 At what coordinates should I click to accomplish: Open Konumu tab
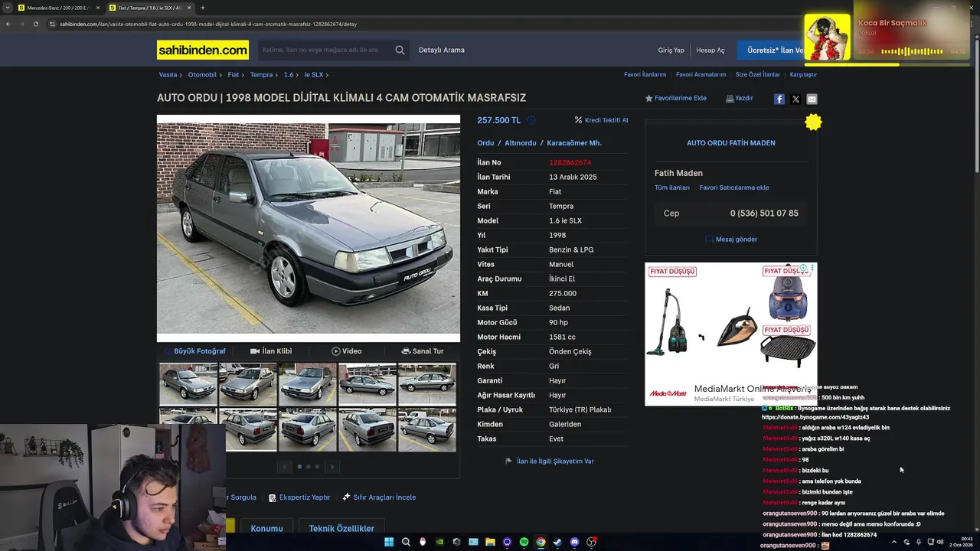click(x=266, y=528)
